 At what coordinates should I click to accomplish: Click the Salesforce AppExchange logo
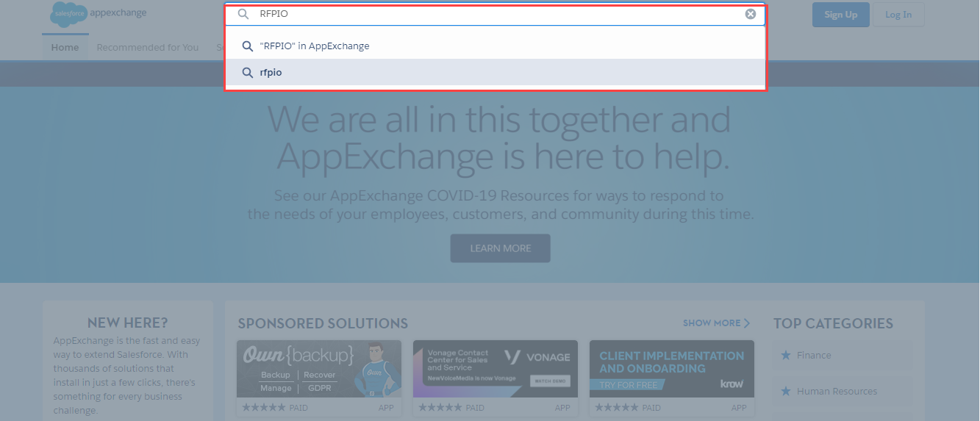[99, 14]
